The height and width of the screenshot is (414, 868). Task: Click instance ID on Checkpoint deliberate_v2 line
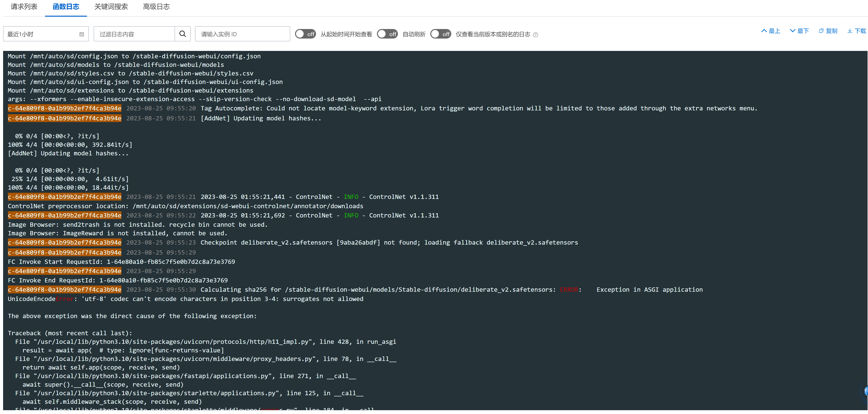pos(65,243)
